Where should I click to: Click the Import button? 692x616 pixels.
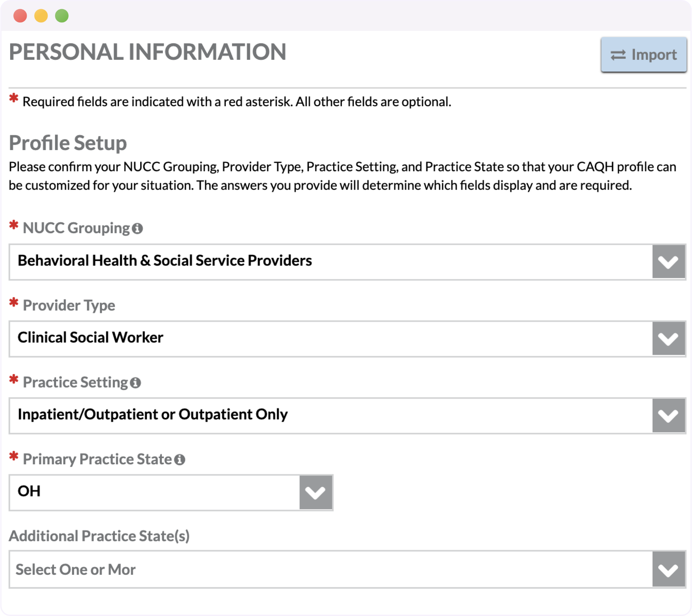click(x=644, y=54)
